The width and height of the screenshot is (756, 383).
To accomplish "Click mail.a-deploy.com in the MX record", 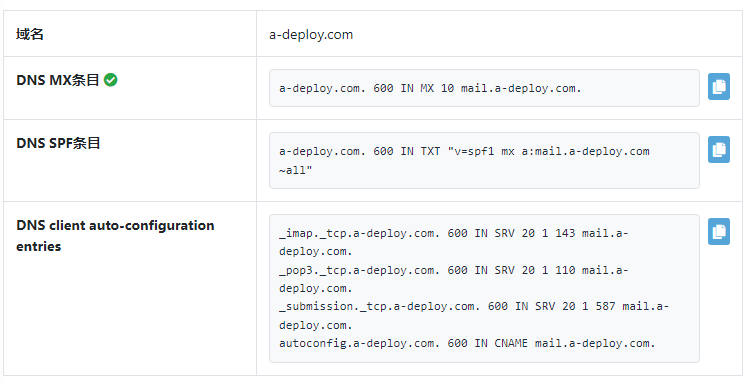I will tap(521, 88).
